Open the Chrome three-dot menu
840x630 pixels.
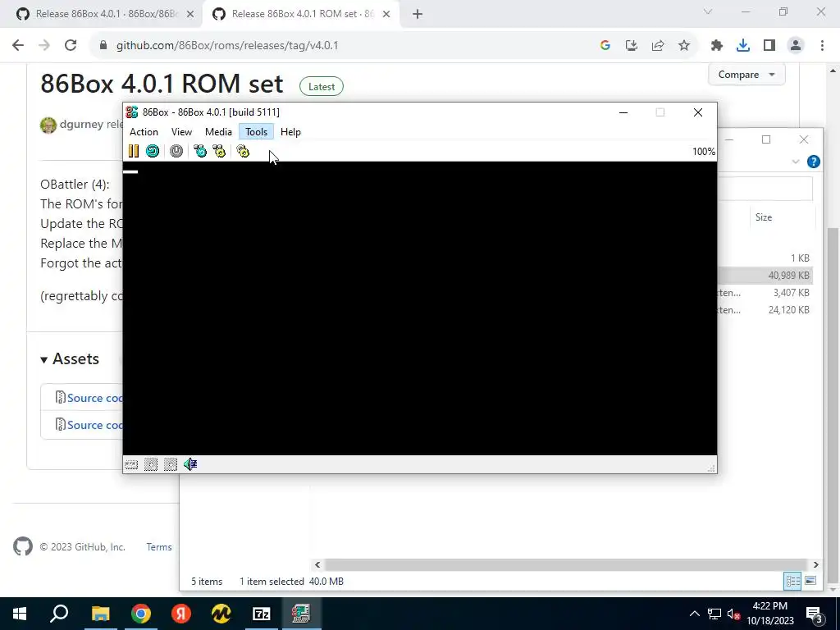click(822, 46)
